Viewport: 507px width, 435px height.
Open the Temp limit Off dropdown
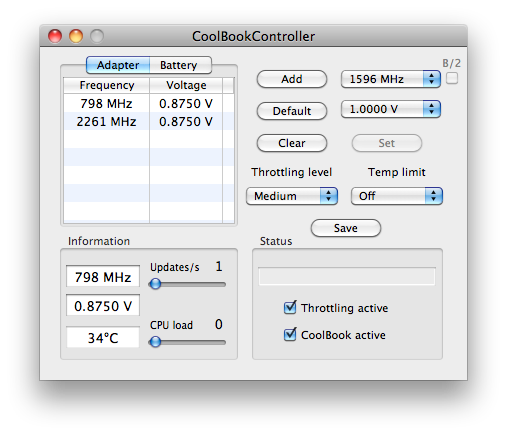(397, 196)
